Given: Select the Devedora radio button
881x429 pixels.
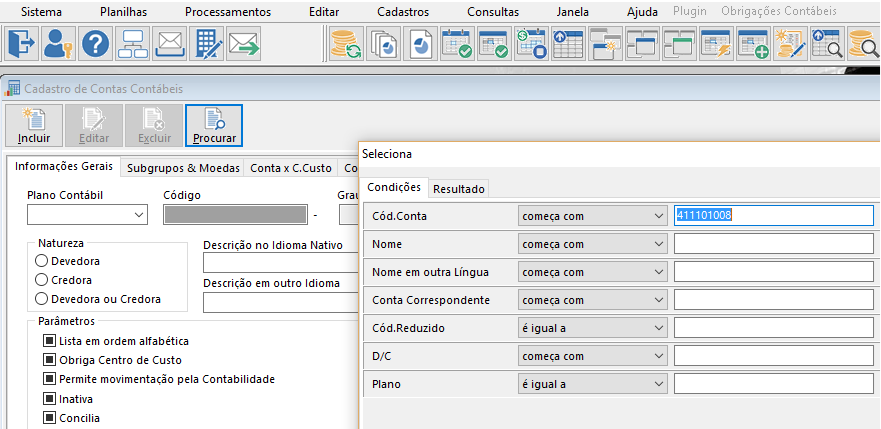Looking at the screenshot, I should point(41,261).
